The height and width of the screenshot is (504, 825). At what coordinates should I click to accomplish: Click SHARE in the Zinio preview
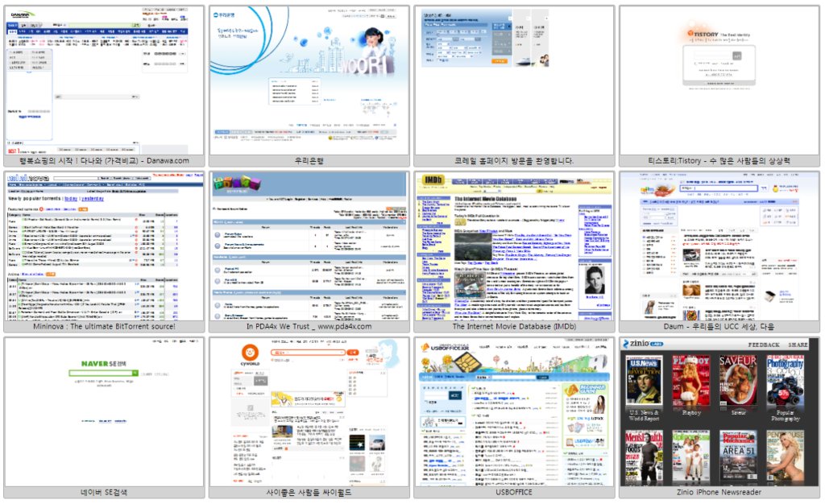coord(798,345)
